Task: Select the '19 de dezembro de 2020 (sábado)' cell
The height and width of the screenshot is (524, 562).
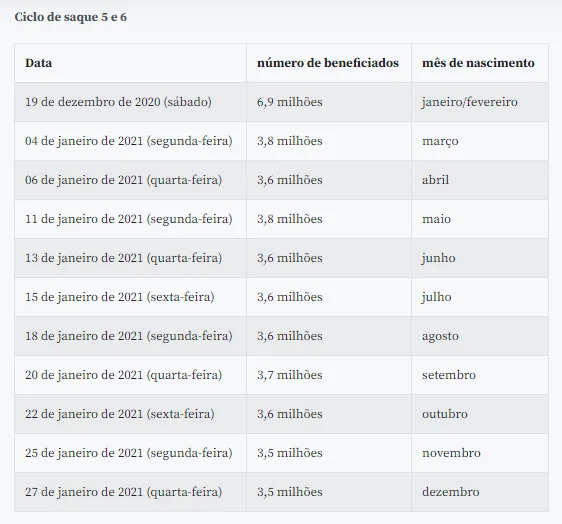Action: coord(130,102)
